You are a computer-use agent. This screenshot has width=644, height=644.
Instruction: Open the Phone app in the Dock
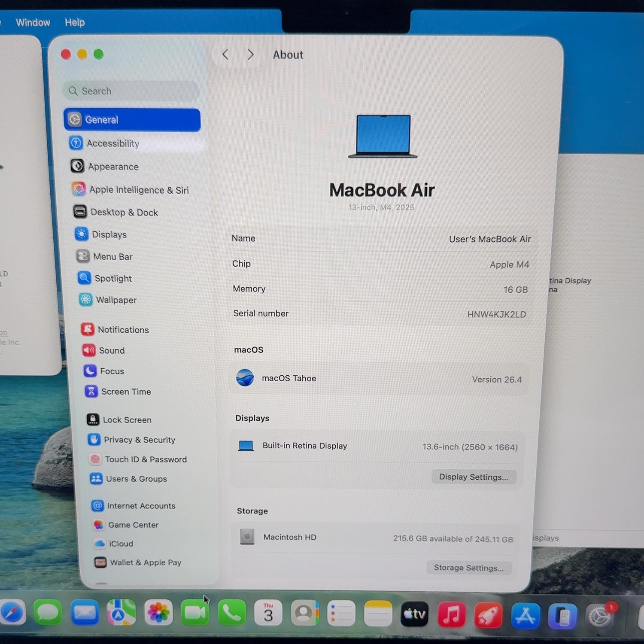coord(232,614)
